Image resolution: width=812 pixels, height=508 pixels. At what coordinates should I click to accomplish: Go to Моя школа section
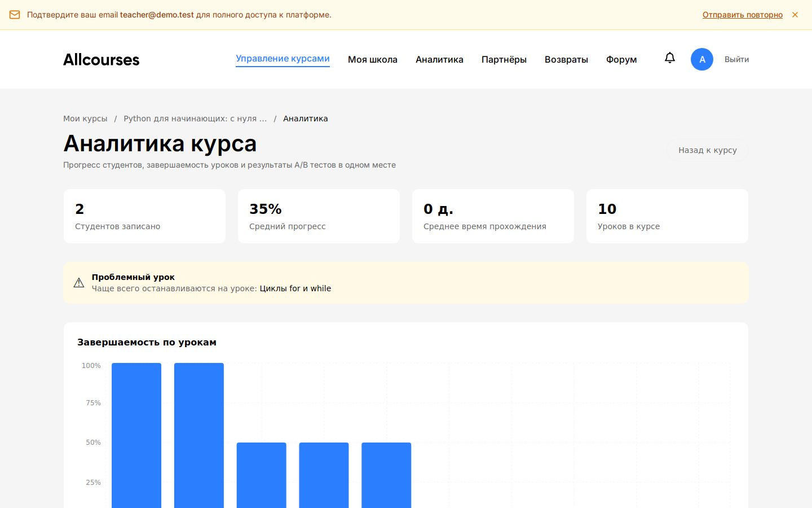click(373, 59)
